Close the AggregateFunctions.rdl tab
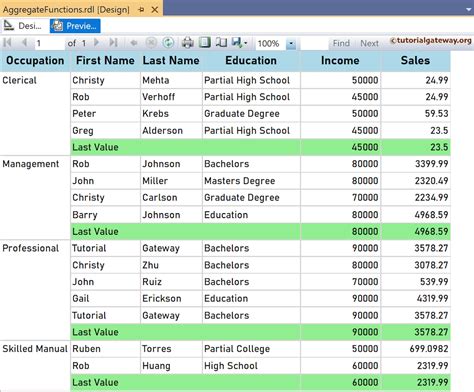This screenshot has width=474, height=392. [x=155, y=10]
